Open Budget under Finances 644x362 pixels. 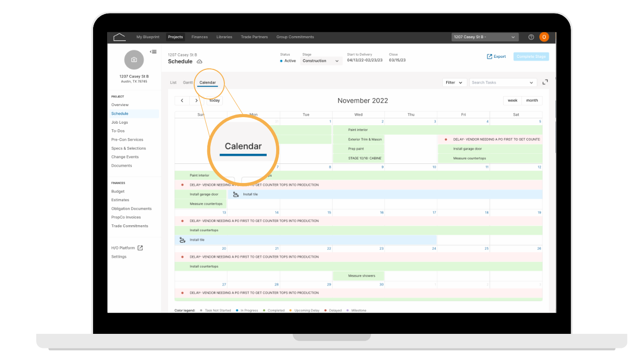(118, 192)
